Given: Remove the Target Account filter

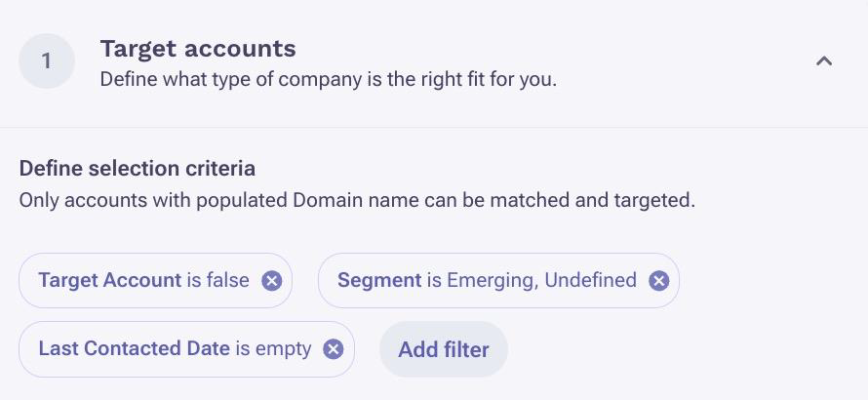Looking at the screenshot, I should click(x=272, y=281).
